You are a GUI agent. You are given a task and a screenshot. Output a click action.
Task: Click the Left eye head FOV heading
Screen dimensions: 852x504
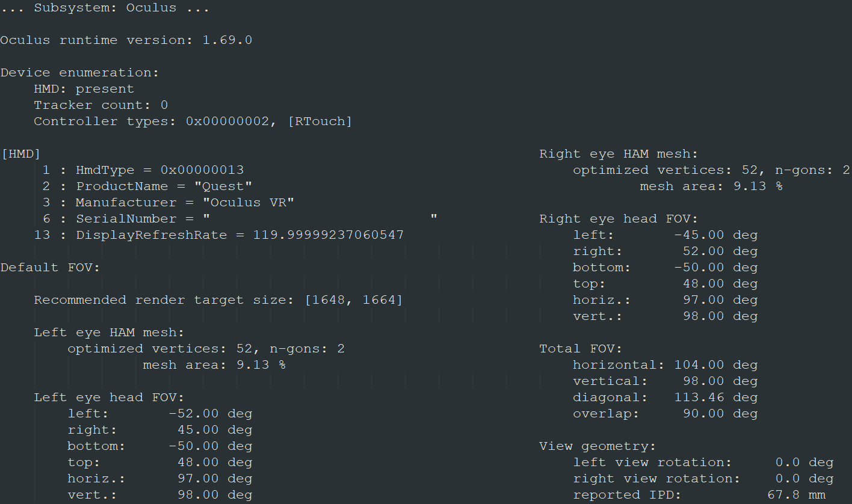[109, 398]
